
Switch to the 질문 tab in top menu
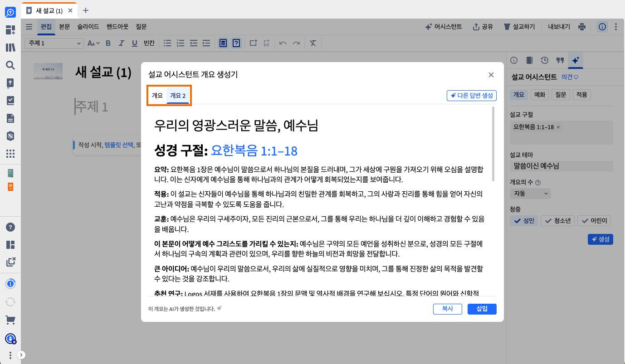click(x=141, y=27)
